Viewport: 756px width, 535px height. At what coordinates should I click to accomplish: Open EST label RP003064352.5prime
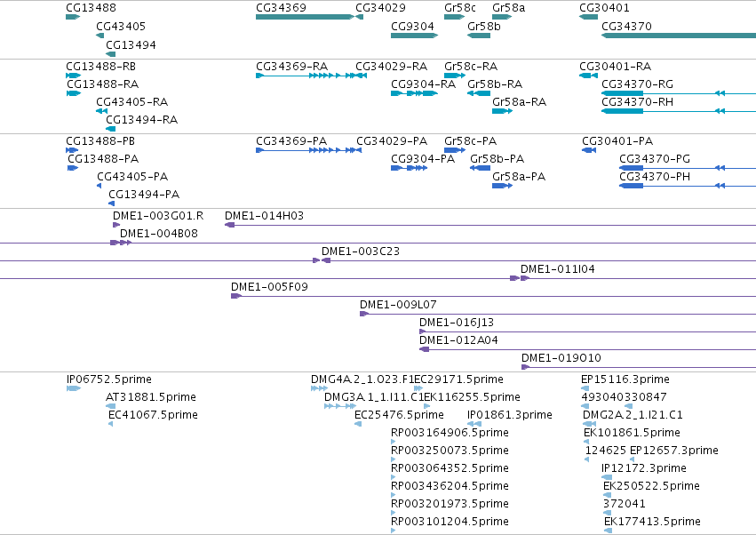click(450, 469)
